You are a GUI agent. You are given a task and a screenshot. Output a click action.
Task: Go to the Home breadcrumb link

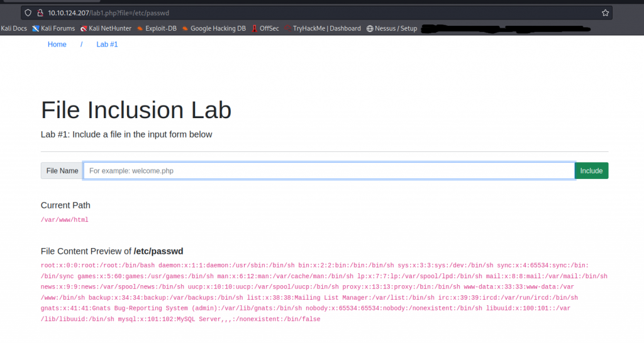point(57,45)
